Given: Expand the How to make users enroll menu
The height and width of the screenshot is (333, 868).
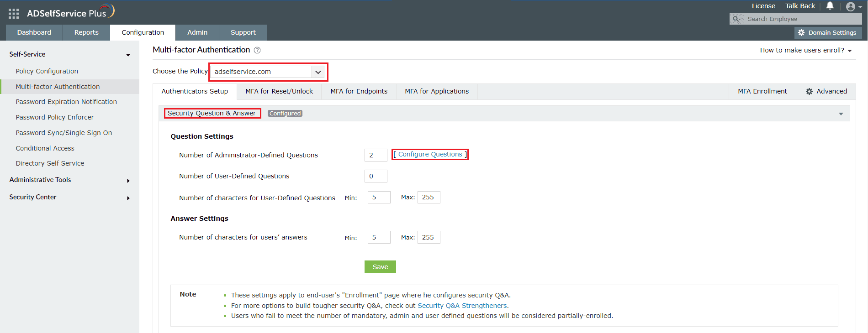Looking at the screenshot, I should (x=806, y=50).
